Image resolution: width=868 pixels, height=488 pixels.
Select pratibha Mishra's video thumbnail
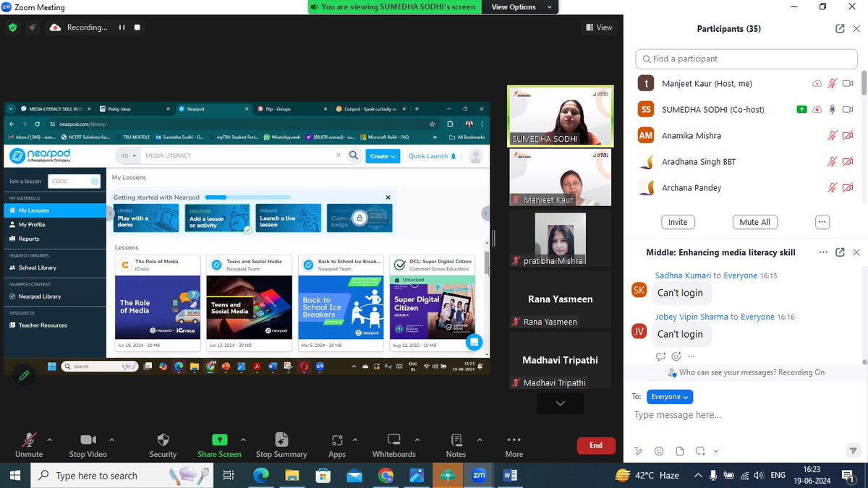tap(561, 239)
